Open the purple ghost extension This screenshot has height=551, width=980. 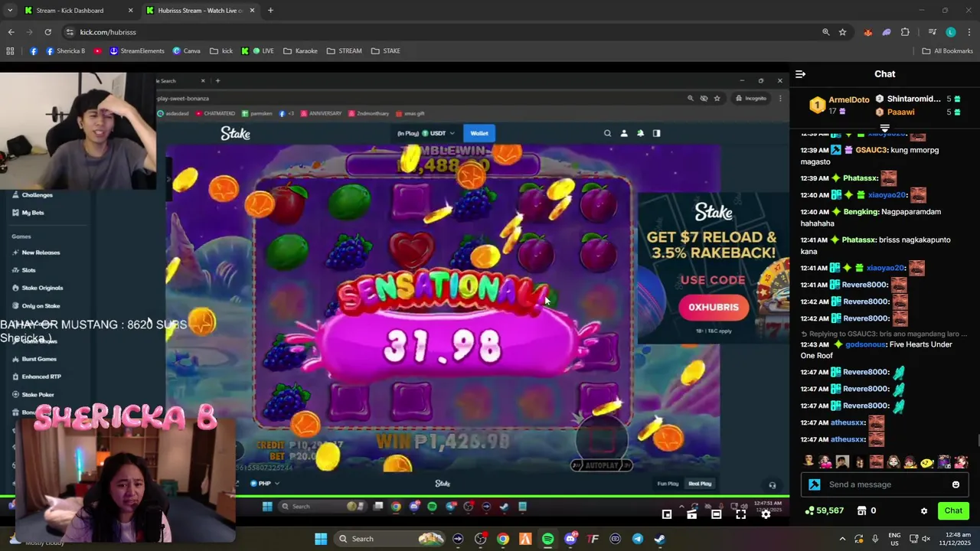click(x=887, y=32)
